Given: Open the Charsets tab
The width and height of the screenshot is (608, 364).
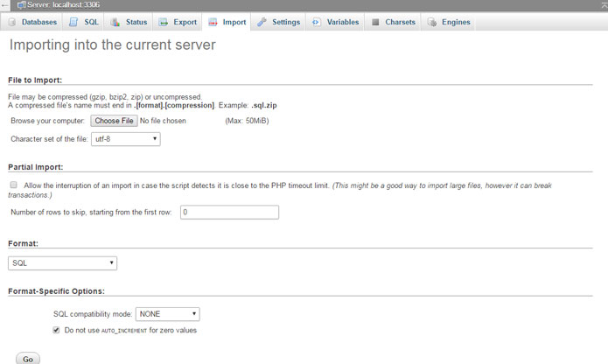Looking at the screenshot, I should click(x=393, y=22).
